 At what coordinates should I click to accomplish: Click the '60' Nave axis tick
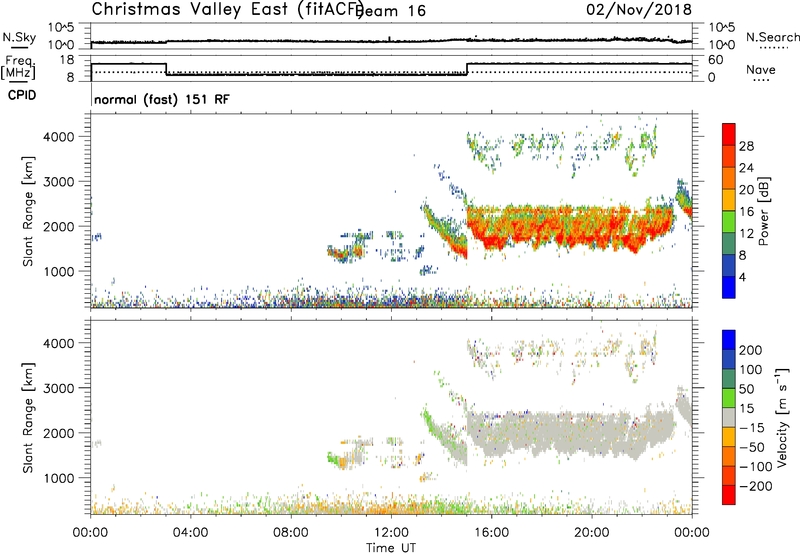716,60
